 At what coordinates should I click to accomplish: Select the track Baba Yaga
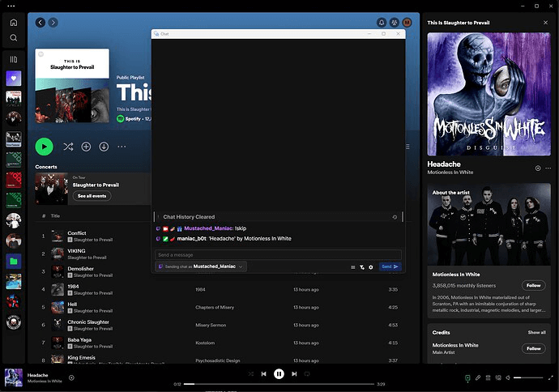click(x=79, y=340)
